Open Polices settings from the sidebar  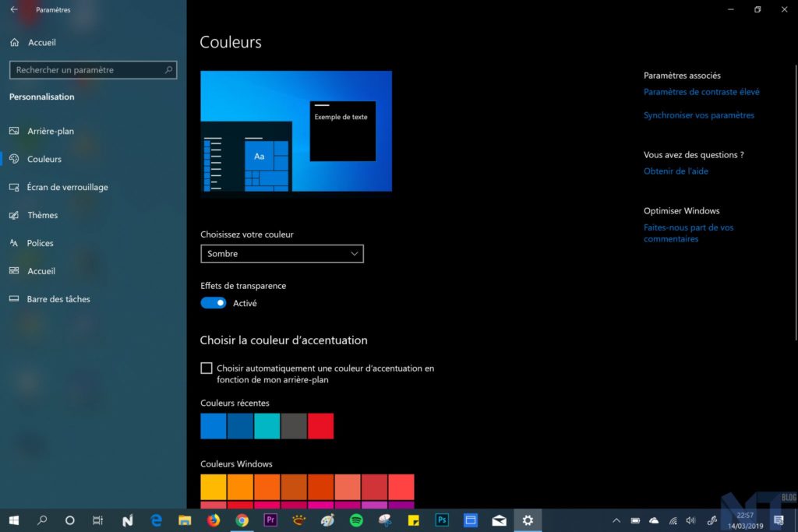39,243
